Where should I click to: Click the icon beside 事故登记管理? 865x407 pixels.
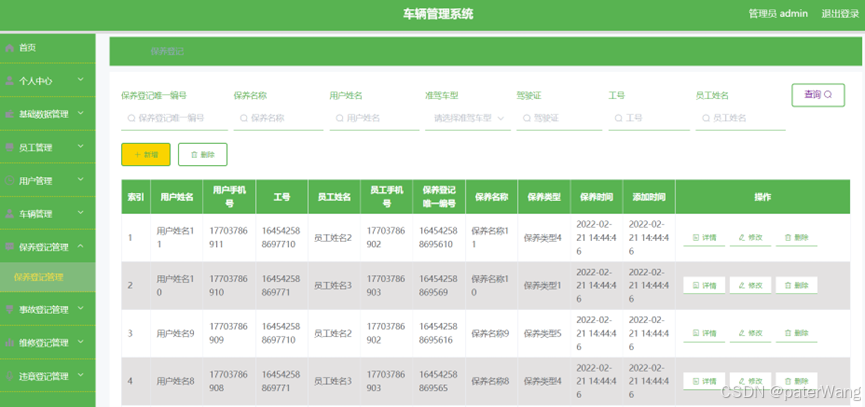coord(9,309)
